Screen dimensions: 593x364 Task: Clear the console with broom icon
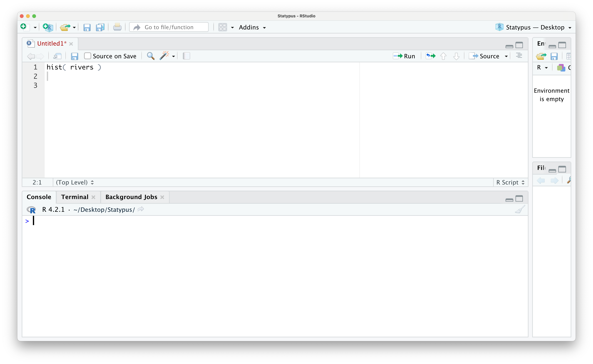point(520,209)
